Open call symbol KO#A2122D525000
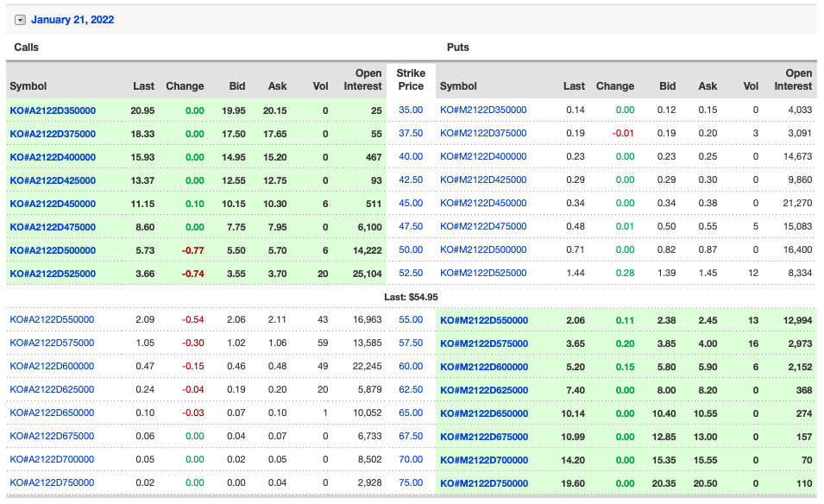This screenshot has height=504, width=824. pyautogui.click(x=53, y=274)
